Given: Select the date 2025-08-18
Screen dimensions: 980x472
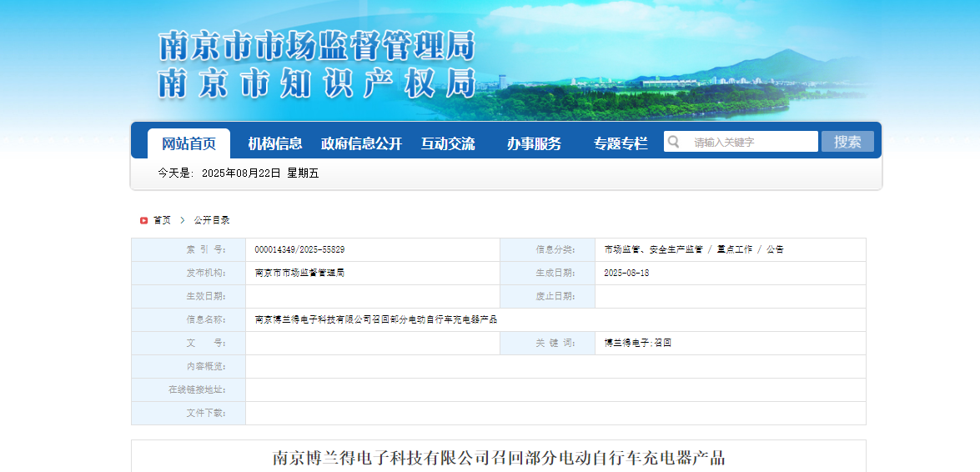Looking at the screenshot, I should 626,273.
